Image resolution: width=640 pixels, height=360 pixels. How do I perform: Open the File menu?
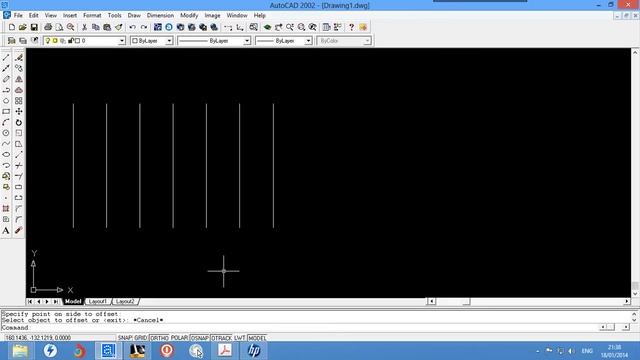click(18, 15)
